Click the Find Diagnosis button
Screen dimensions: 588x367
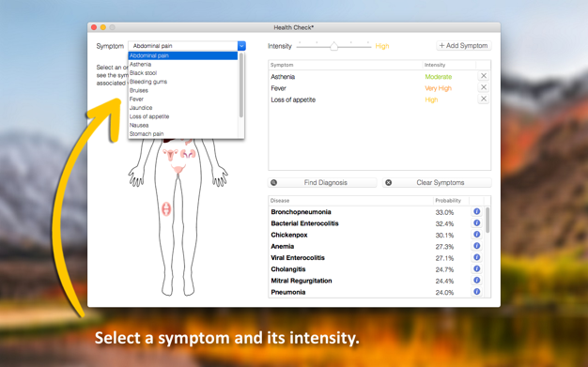(322, 183)
